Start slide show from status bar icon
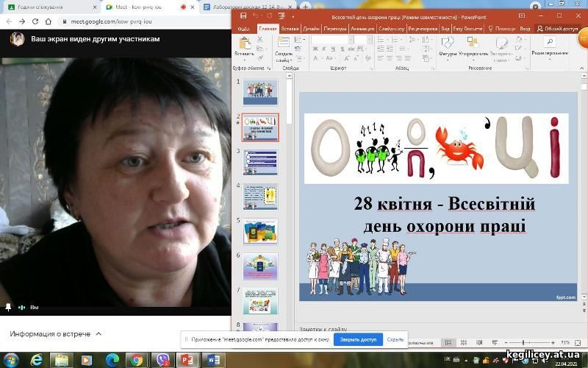The width and height of the screenshot is (588, 368). click(x=495, y=342)
